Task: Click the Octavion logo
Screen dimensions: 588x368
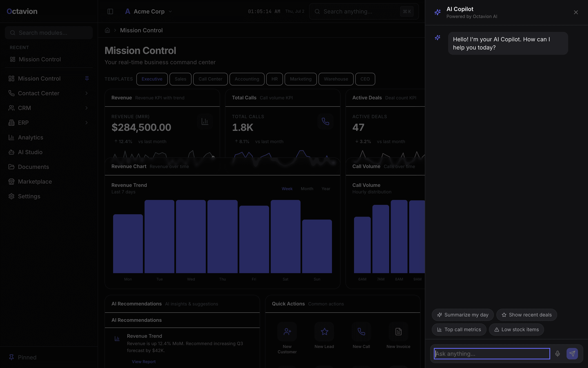Action: click(22, 11)
